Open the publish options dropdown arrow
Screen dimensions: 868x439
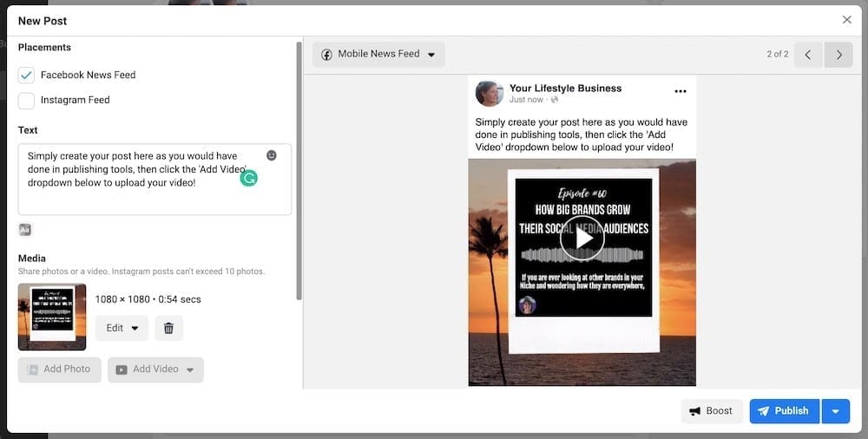(836, 411)
